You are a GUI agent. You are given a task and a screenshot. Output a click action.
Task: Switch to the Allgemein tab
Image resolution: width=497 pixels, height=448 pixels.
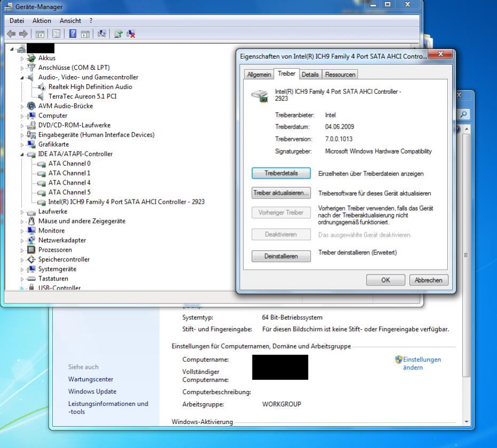click(259, 75)
